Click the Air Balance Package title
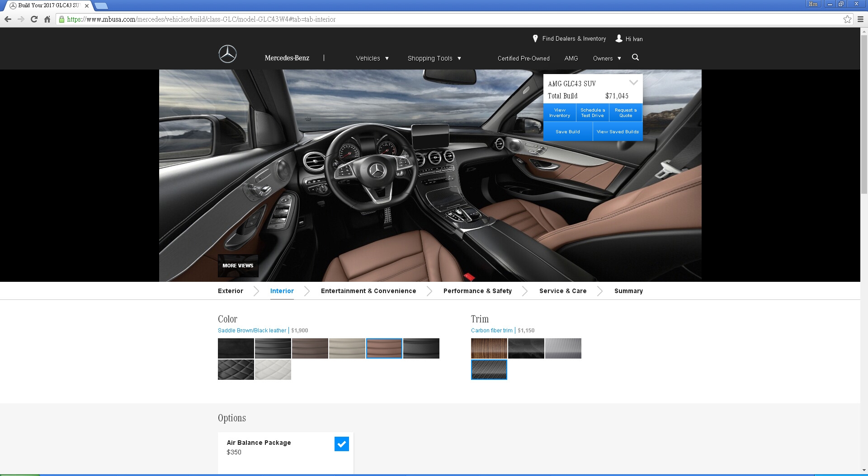 259,443
